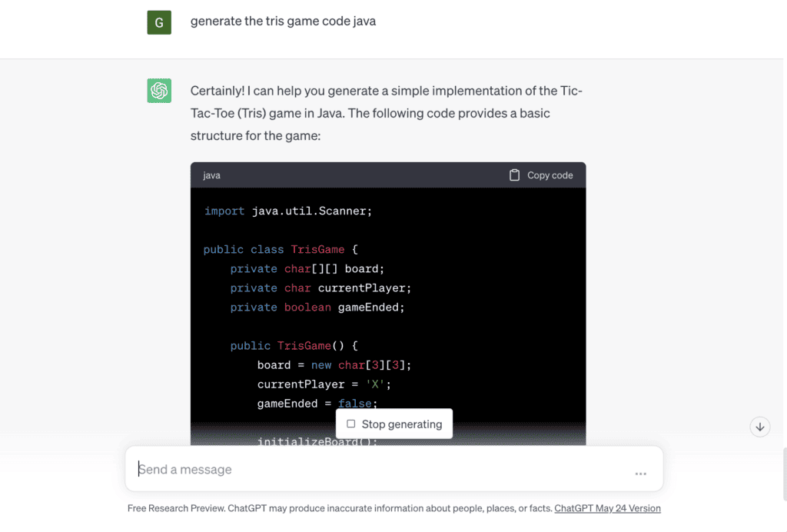
Task: Click the Free Research Preview footer text
Action: [x=338, y=508]
